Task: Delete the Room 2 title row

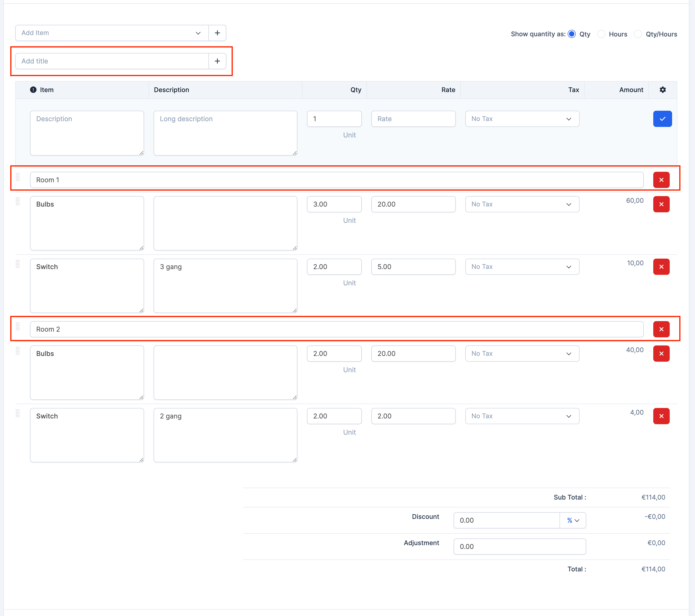Action: coord(661,329)
